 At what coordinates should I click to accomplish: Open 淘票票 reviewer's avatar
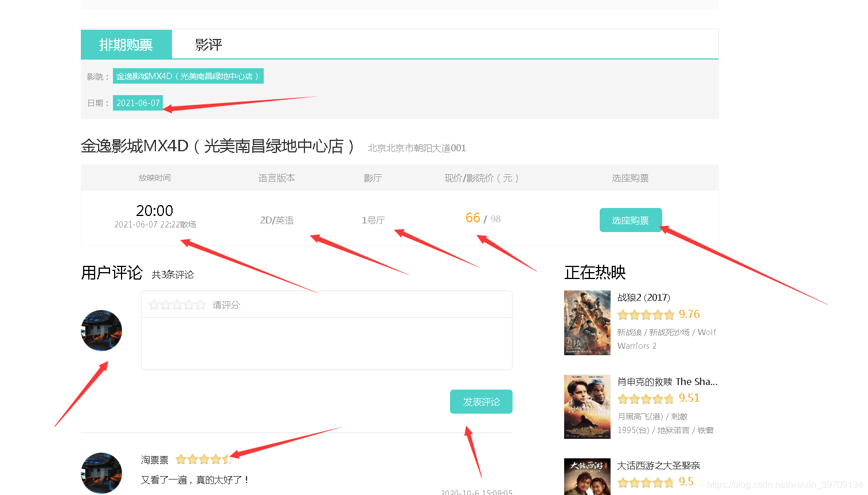(101, 473)
